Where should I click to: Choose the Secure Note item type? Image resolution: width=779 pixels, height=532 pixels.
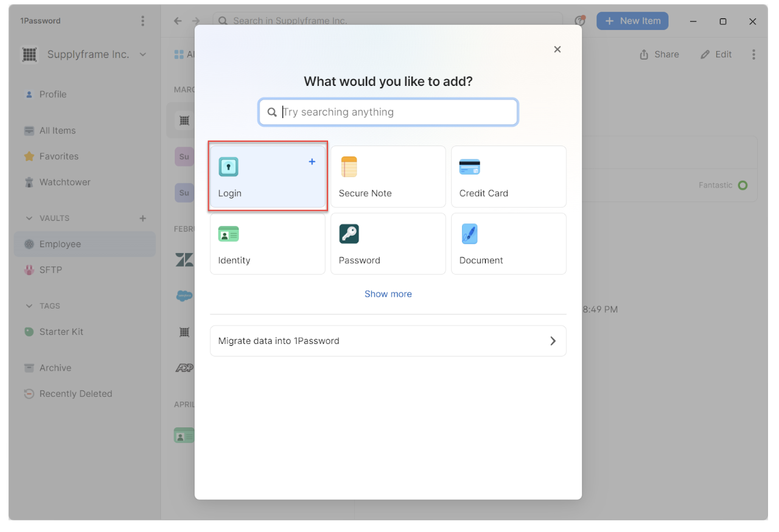tap(388, 177)
